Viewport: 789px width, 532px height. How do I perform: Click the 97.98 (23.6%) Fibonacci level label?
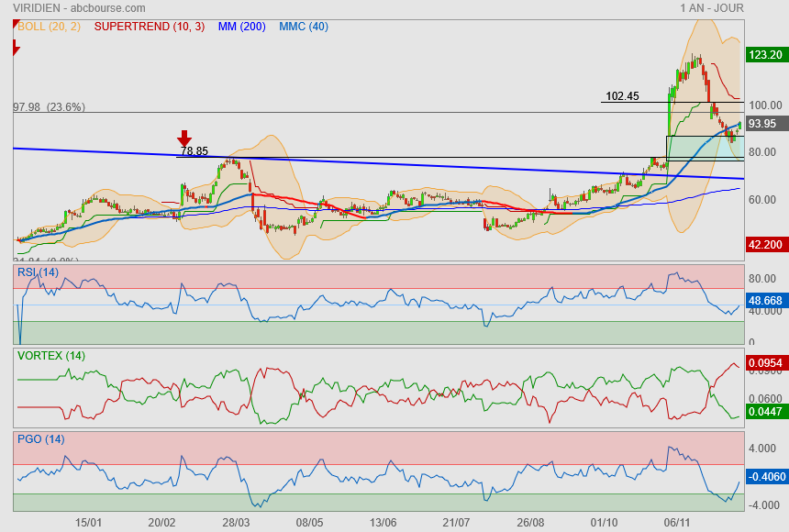point(49,107)
